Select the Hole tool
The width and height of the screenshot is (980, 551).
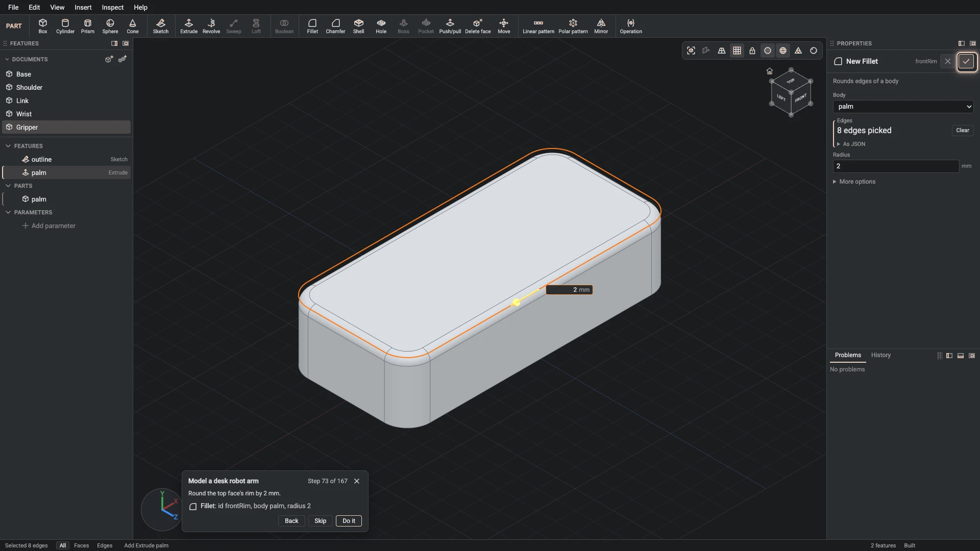[381, 26]
